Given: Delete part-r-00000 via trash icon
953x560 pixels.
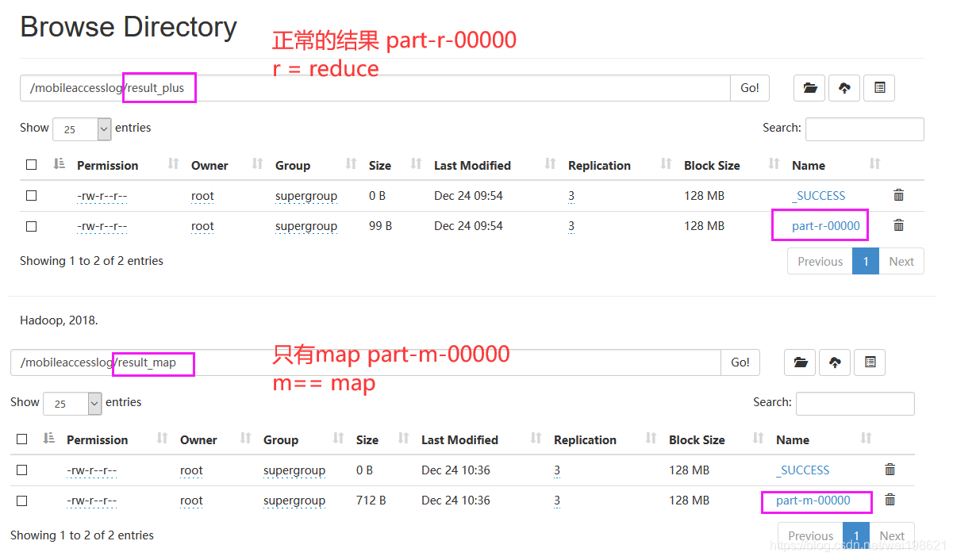Looking at the screenshot, I should [898, 225].
